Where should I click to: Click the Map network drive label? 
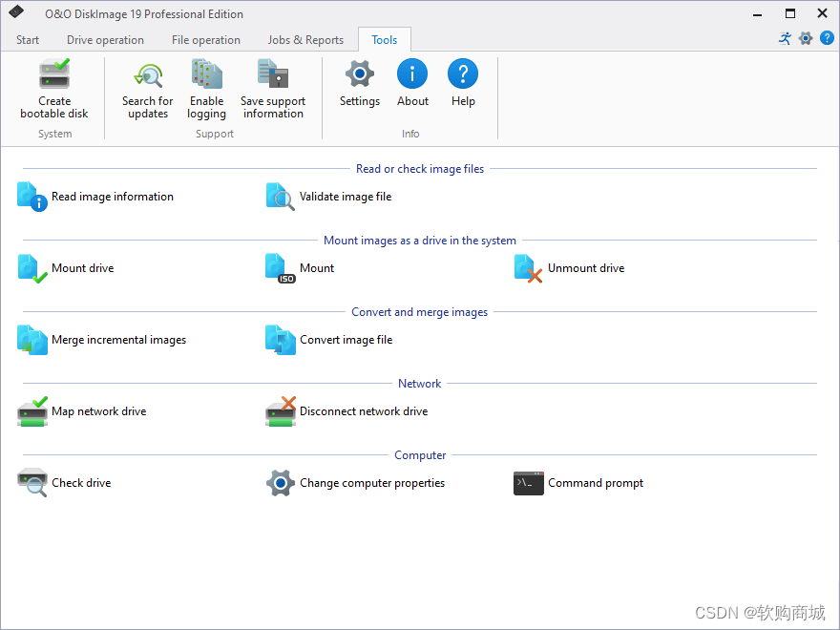point(99,411)
